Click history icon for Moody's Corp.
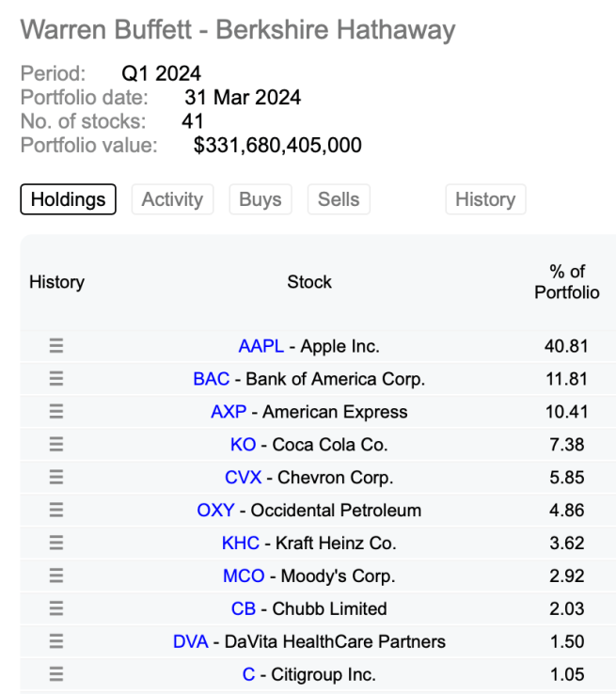616x694 pixels. click(x=56, y=576)
